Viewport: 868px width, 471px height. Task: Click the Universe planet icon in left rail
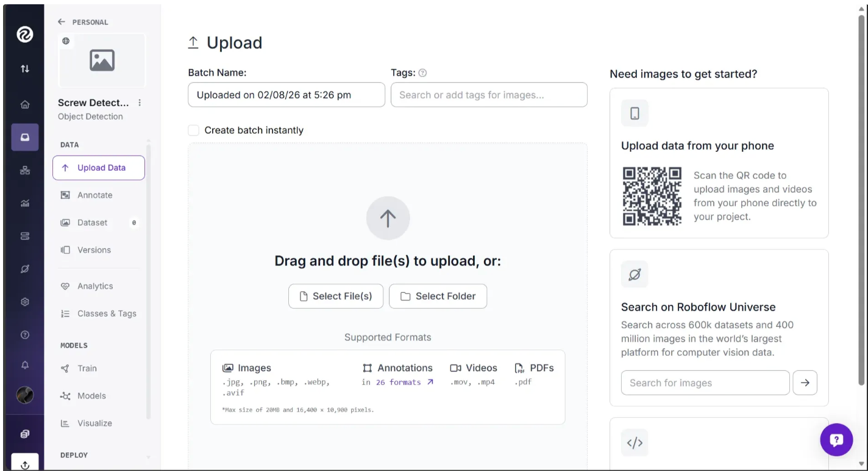click(25, 268)
